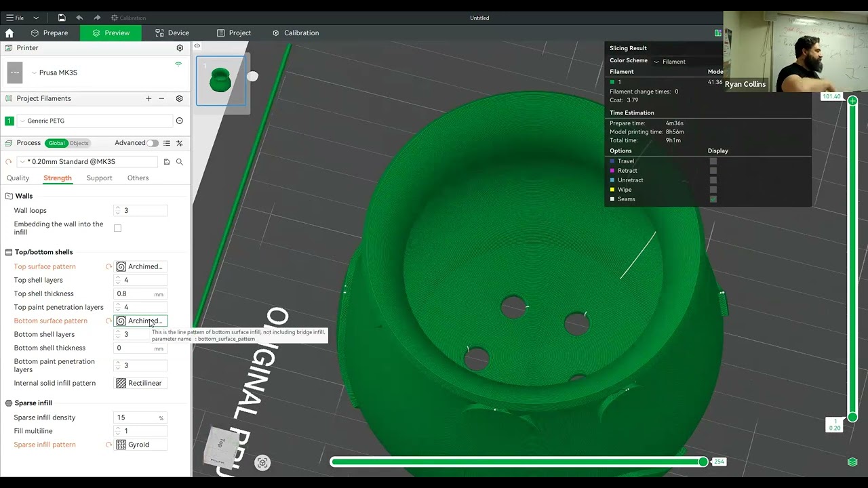Click the top handle of vertical layer slider
Image resolution: width=868 pixels, height=488 pixels.
(x=852, y=100)
